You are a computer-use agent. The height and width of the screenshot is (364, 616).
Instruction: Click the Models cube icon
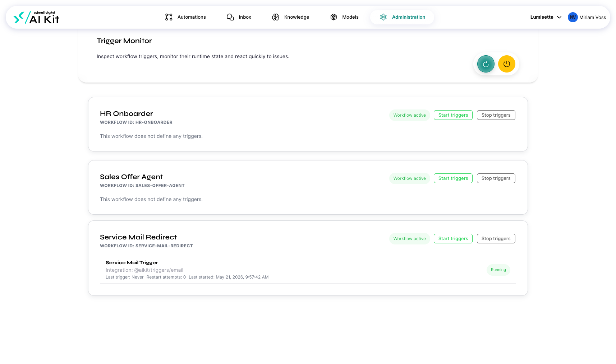(x=334, y=17)
